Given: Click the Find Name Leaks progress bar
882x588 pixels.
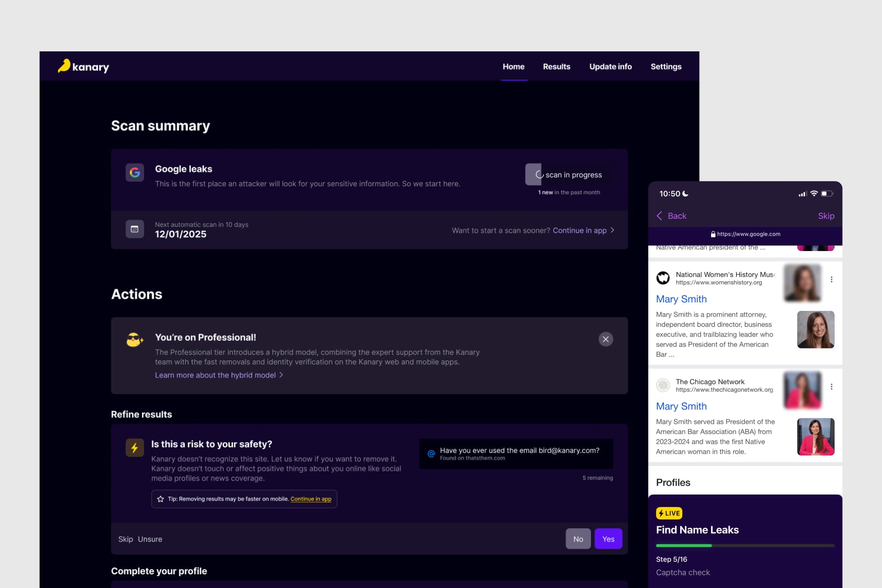Looking at the screenshot, I should point(745,546).
